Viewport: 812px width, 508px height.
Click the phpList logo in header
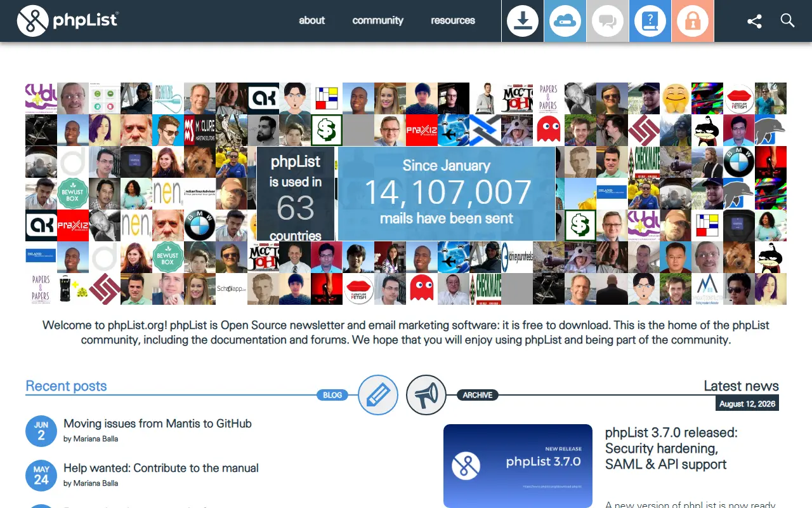pyautogui.click(x=68, y=20)
